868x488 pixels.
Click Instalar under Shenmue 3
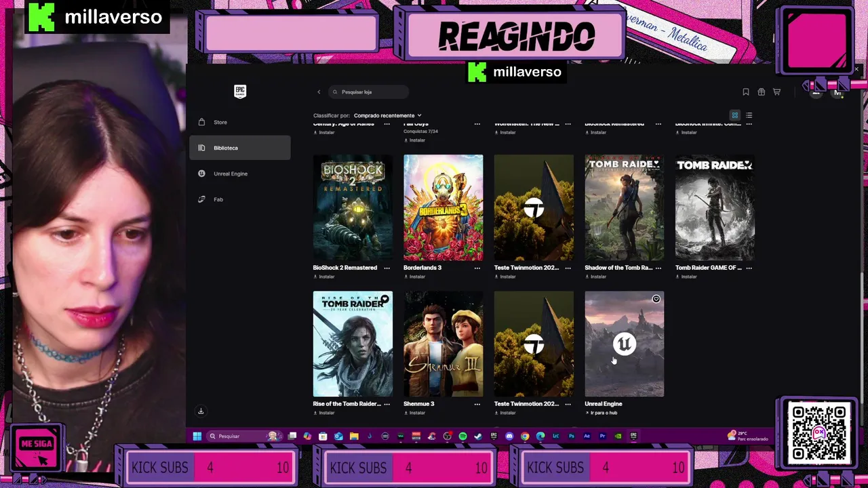tap(414, 413)
